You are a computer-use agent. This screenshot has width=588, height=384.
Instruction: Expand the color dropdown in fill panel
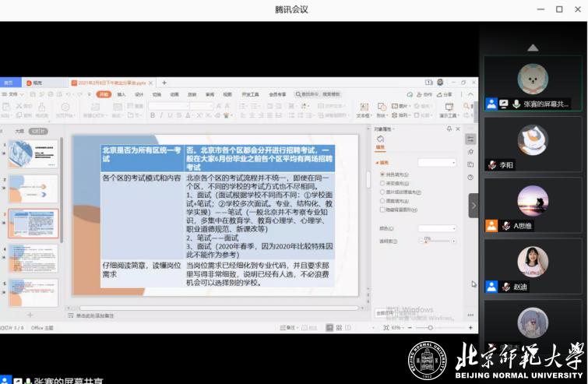(x=436, y=228)
